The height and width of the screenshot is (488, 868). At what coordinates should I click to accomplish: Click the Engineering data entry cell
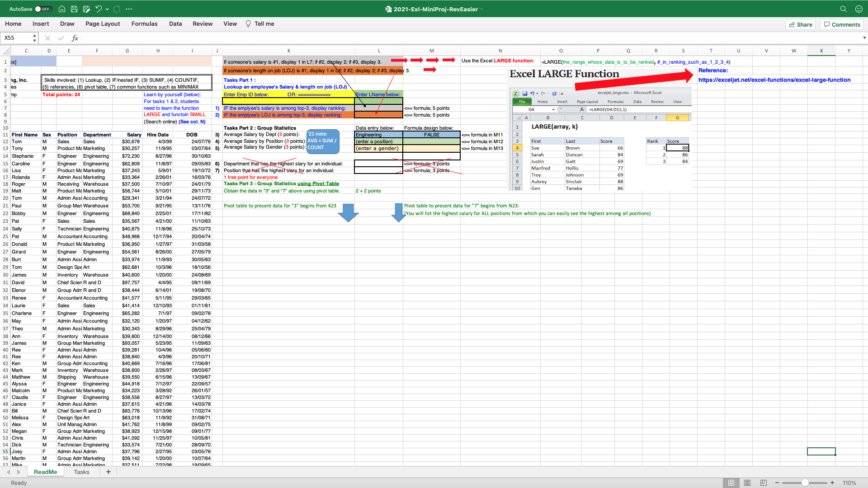coord(378,135)
